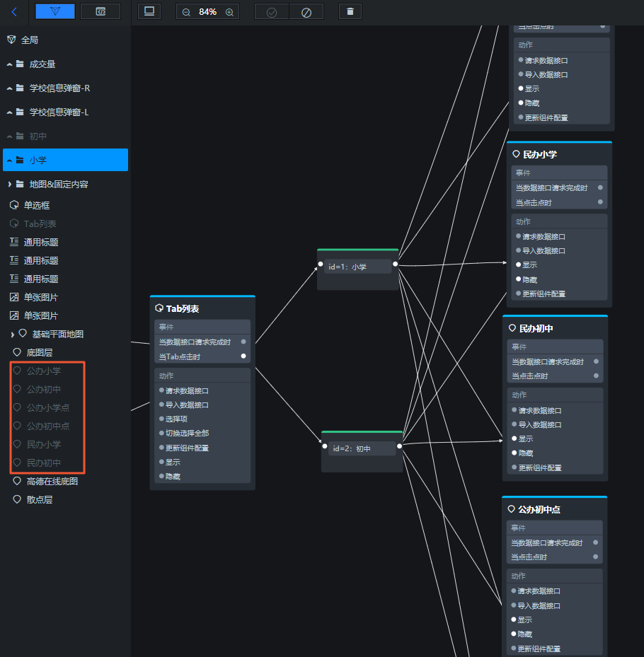Collapse the 学校信息弹窗-L folder caret
This screenshot has height=657, width=644.
click(9, 112)
